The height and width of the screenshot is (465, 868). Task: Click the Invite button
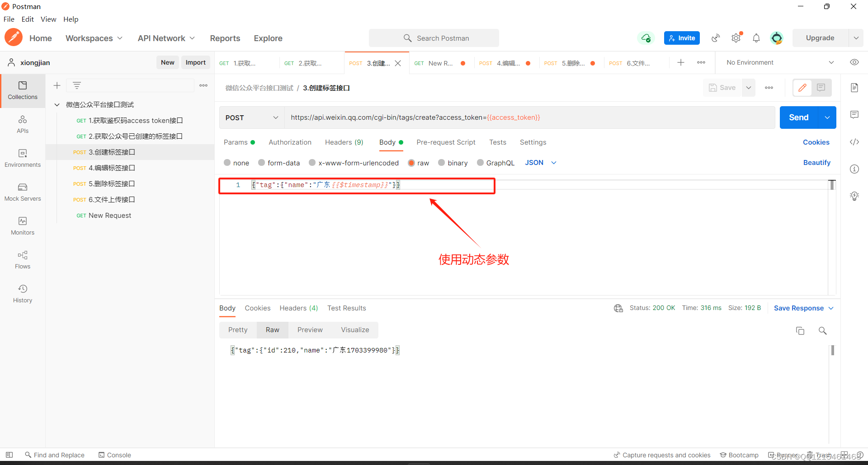pyautogui.click(x=682, y=38)
